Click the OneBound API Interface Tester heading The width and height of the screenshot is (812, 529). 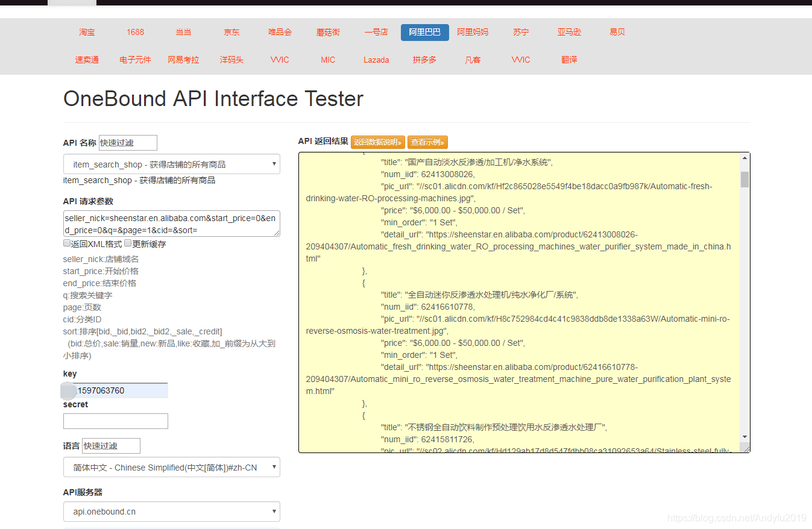point(213,98)
